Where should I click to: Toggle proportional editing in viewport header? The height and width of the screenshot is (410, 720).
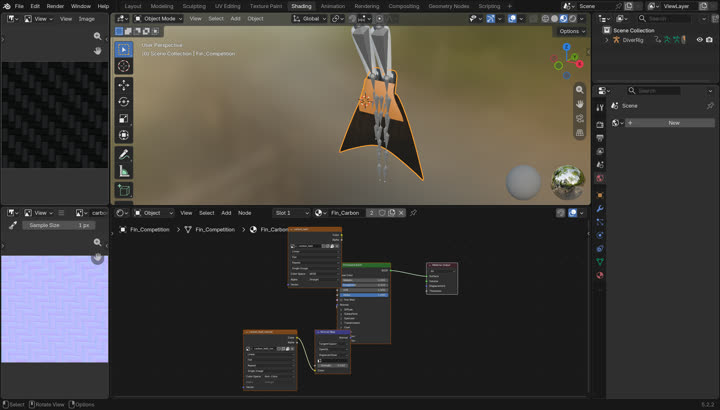click(380, 19)
